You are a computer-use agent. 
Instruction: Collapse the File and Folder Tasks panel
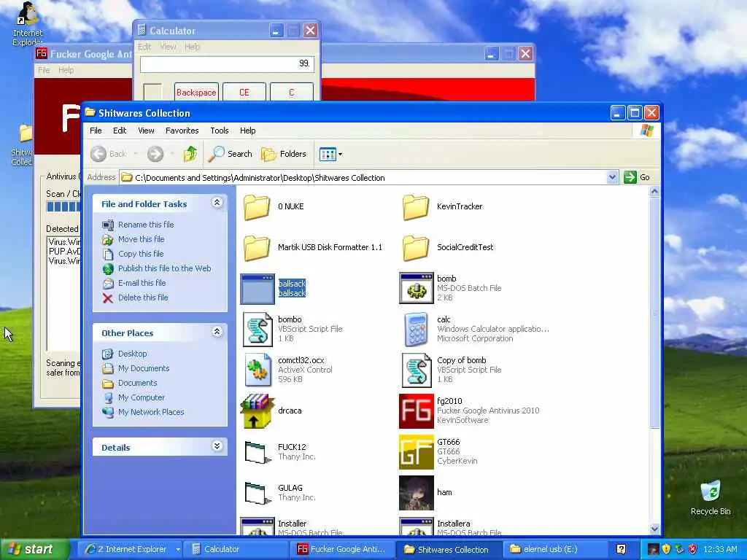pos(217,203)
